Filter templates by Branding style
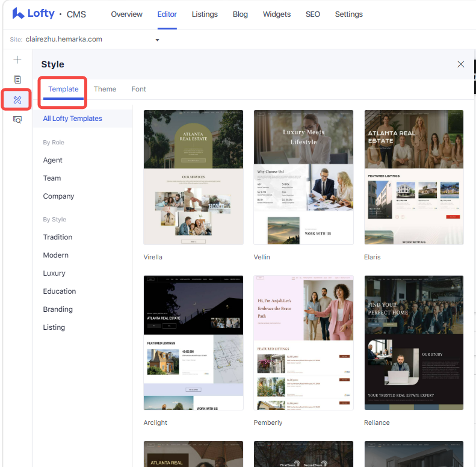476x467 pixels. (58, 309)
